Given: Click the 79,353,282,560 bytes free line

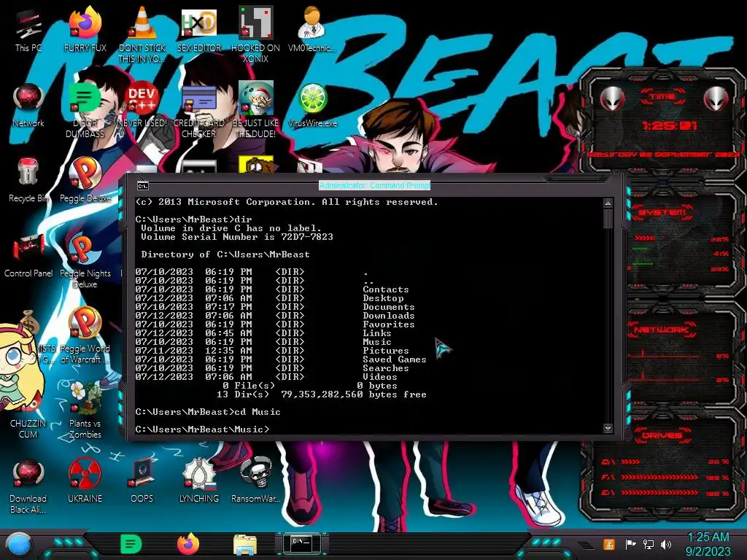Looking at the screenshot, I should pyautogui.click(x=322, y=394).
